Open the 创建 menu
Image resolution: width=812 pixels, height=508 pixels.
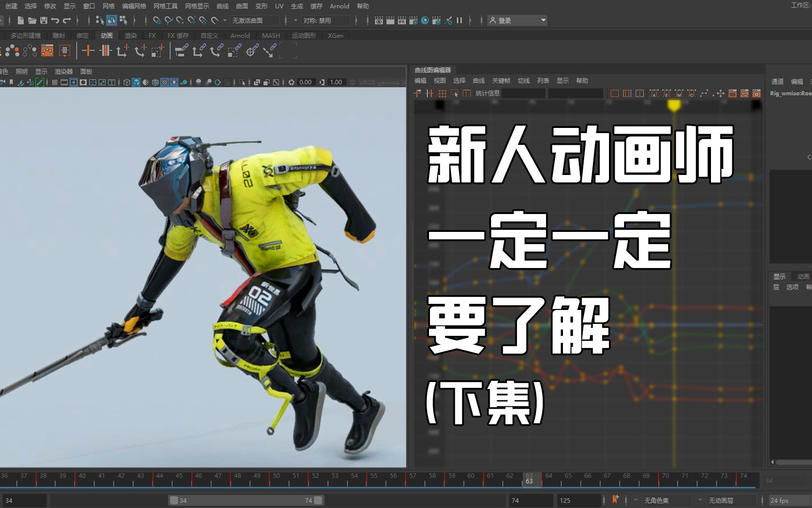click(11, 6)
